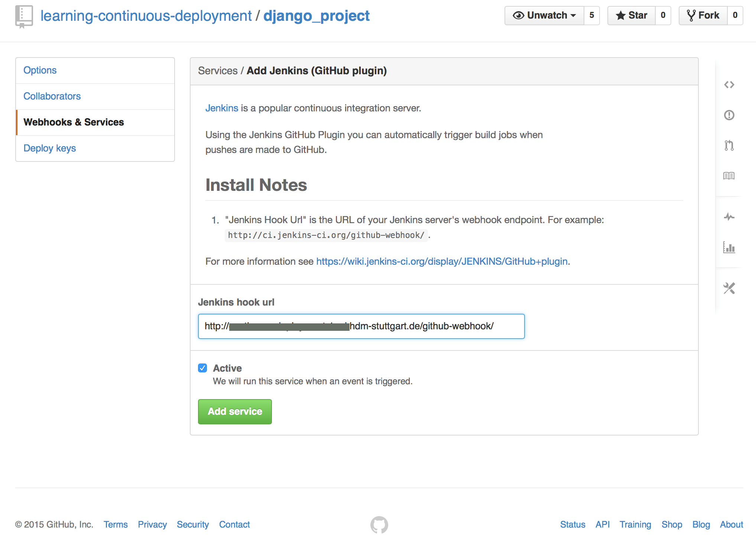Click the Add service button
The width and height of the screenshot is (756, 535).
click(x=235, y=411)
